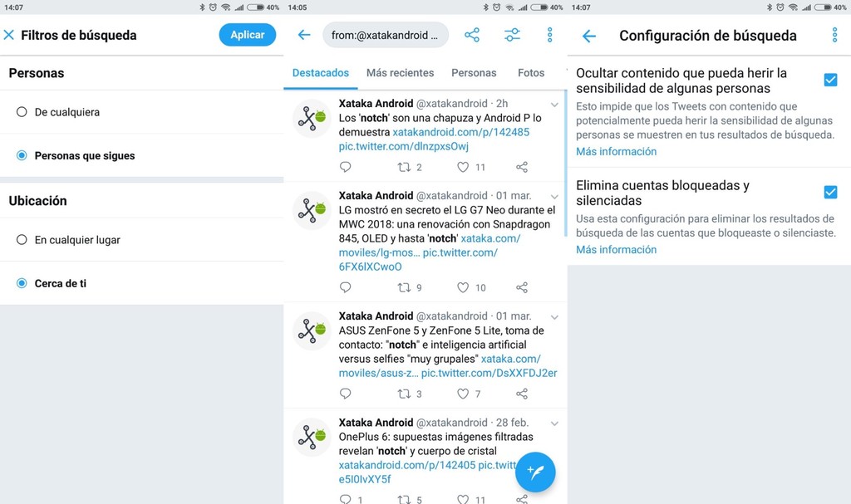The height and width of the screenshot is (504, 851).
Task: Reply to the ASUS ZenFone 5 tweet
Action: coord(345,393)
